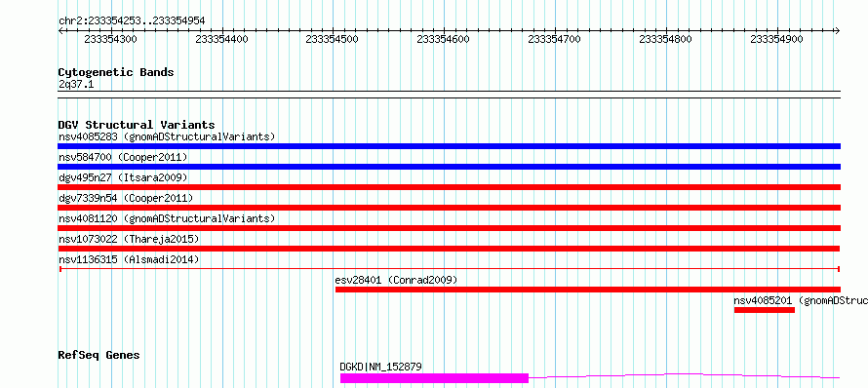This screenshot has width=868, height=388.
Task: Click ruler position 233354400
Action: [222, 39]
